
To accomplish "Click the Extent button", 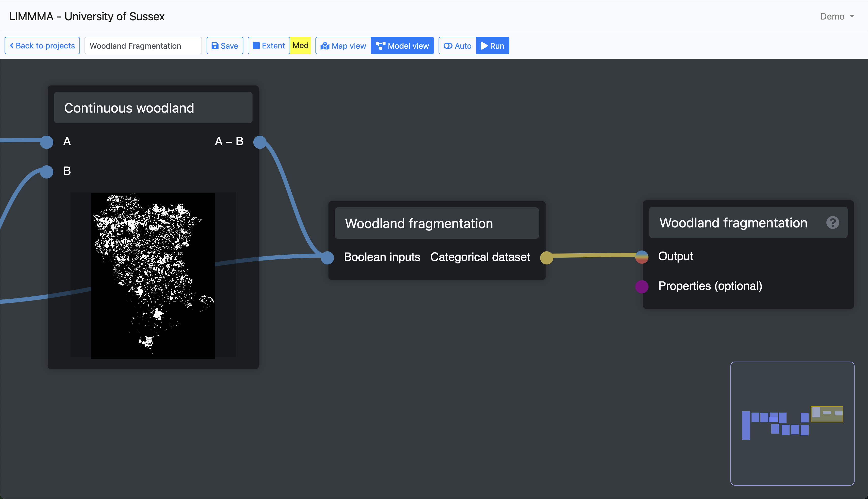I will pyautogui.click(x=269, y=46).
